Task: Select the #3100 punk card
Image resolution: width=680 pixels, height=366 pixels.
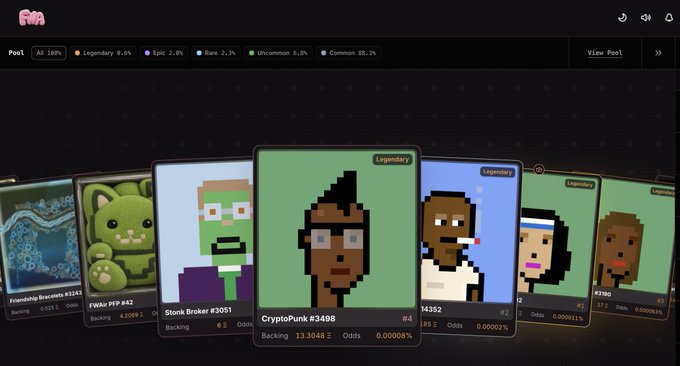Action: click(x=632, y=248)
